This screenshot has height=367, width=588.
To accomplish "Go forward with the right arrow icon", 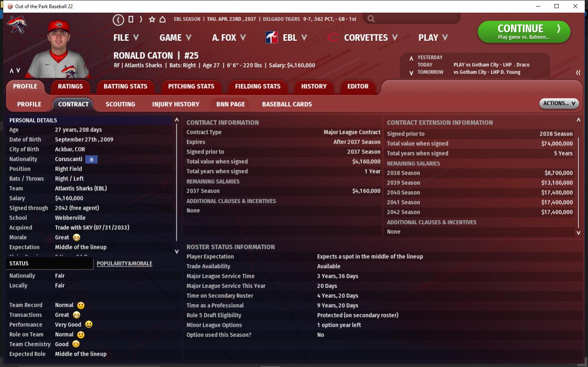I will pos(141,19).
